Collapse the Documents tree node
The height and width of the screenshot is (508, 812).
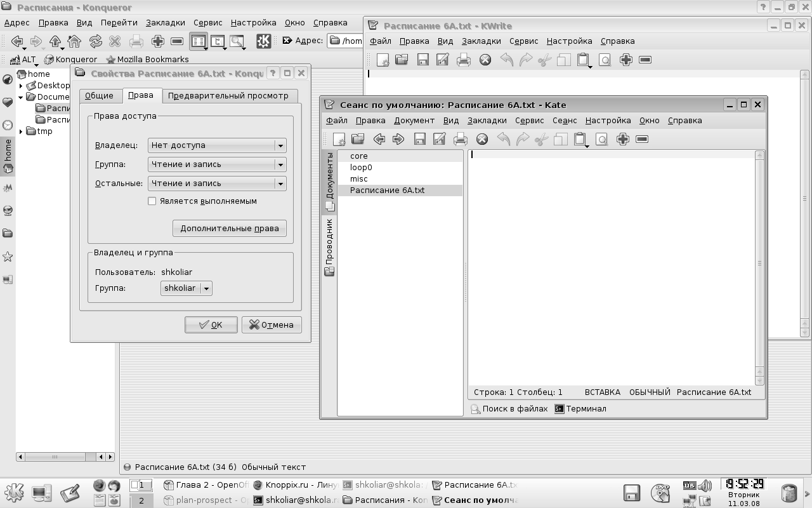coord(21,97)
